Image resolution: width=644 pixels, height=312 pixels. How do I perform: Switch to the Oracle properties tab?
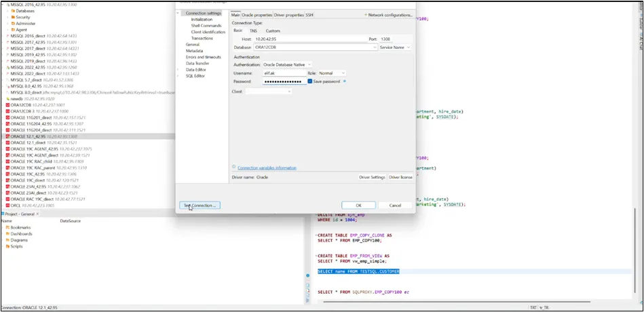tap(257, 15)
